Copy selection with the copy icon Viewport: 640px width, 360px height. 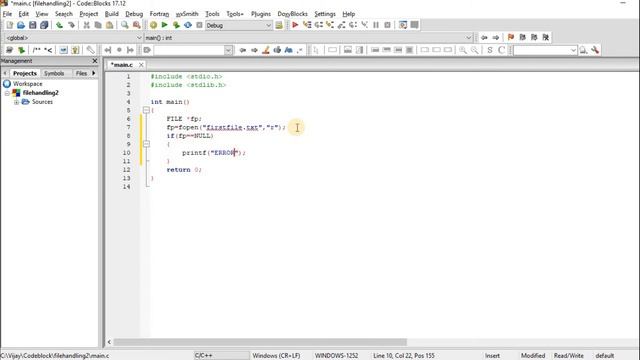click(x=98, y=25)
